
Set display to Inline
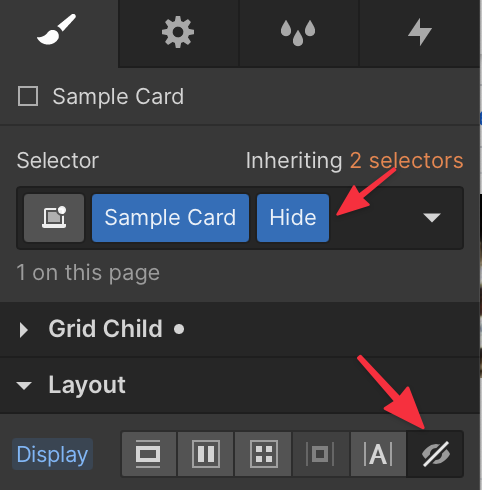pyautogui.click(x=378, y=454)
